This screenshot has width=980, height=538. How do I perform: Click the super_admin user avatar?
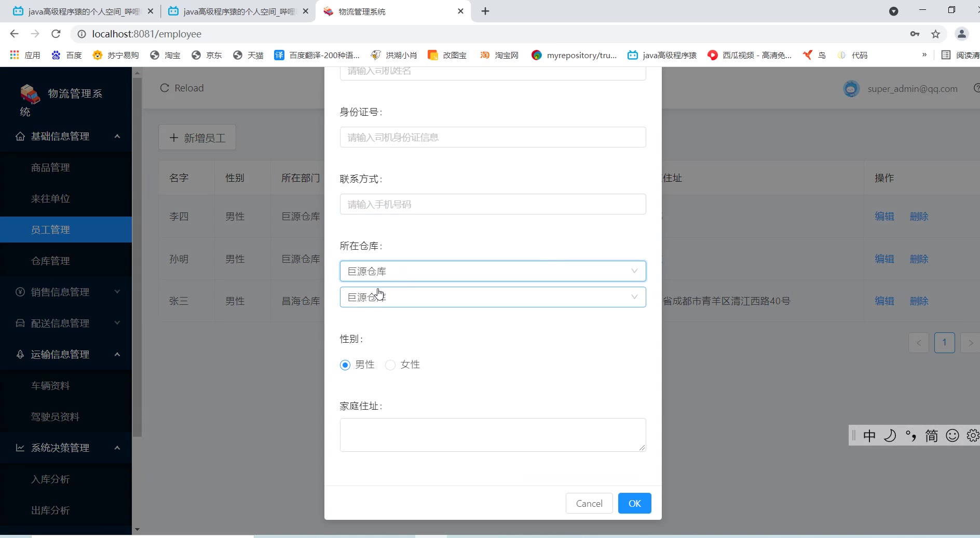pos(851,89)
